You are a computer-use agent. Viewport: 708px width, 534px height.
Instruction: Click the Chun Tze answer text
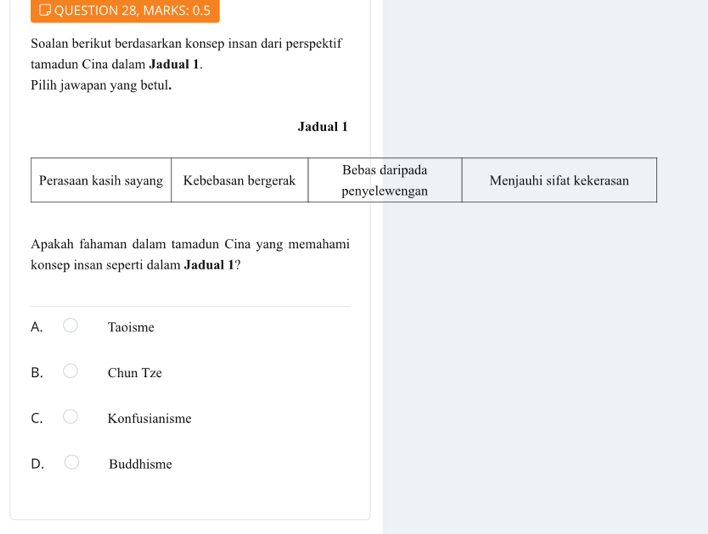[x=135, y=373]
